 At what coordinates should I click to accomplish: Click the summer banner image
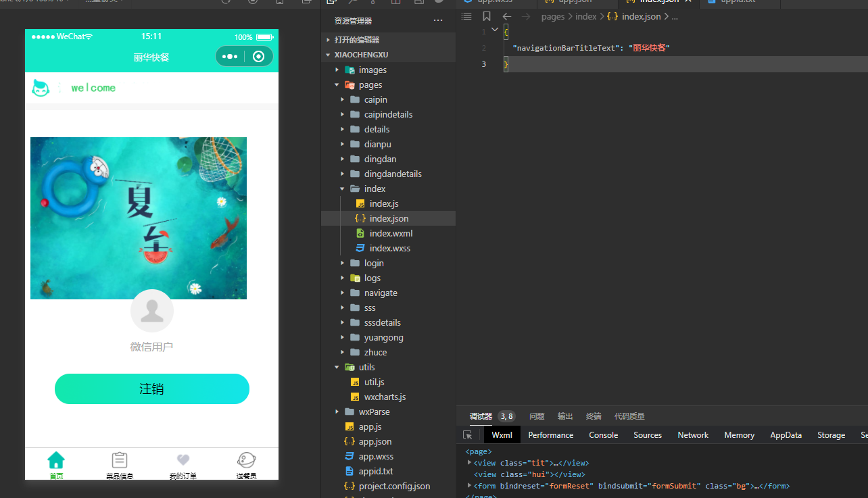click(139, 218)
